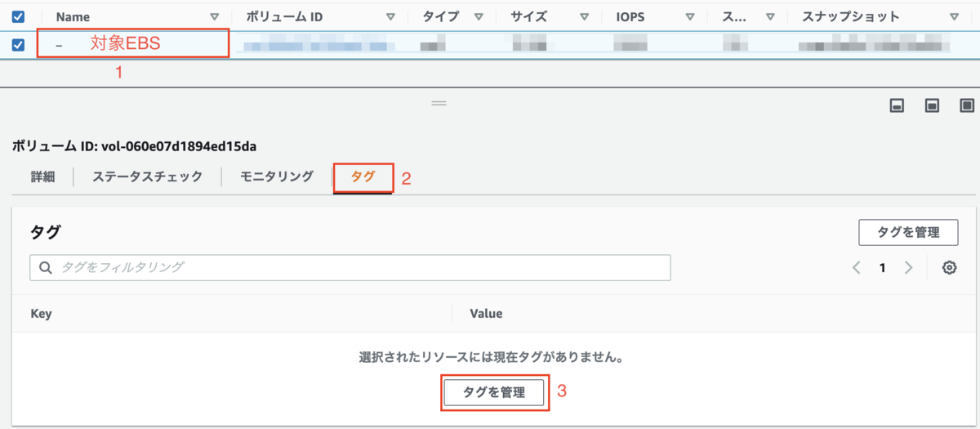Screen dimensions: 980x429
Task: Click the スナップショット column header text
Action: pos(849,16)
